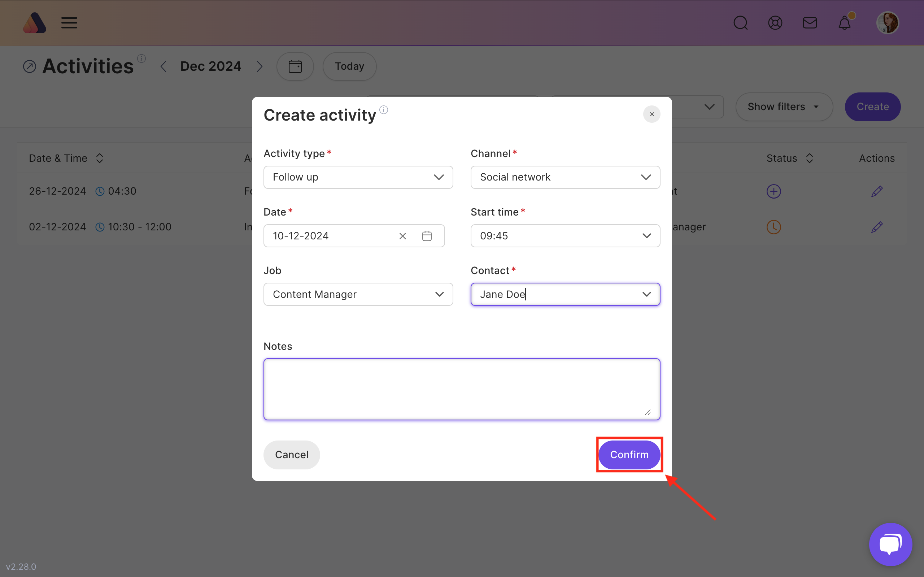Click the Actions column header
The height and width of the screenshot is (577, 924).
point(876,158)
